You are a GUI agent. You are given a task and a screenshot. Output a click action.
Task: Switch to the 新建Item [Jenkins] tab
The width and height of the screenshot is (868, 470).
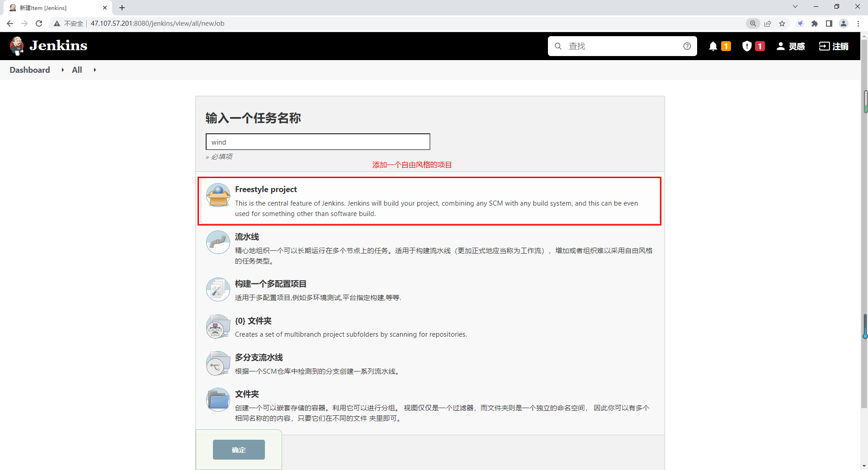[x=58, y=8]
